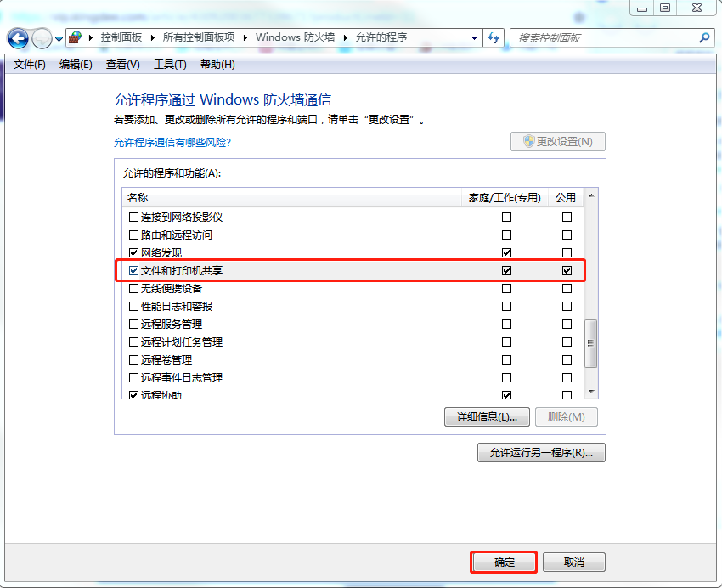This screenshot has width=722, height=588.
Task: Click the 详细信息(L)... button
Action: click(x=487, y=416)
